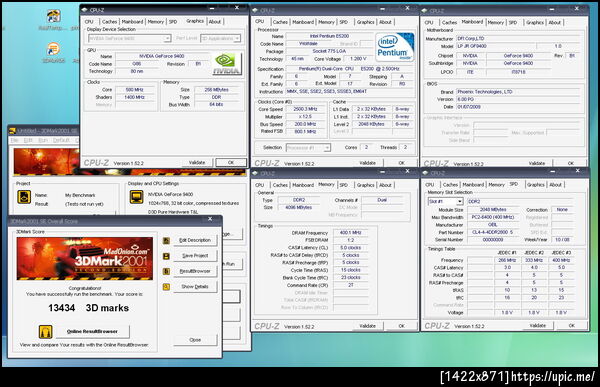Click the Close button in score dialog
The image size is (600, 387).
tap(195, 340)
